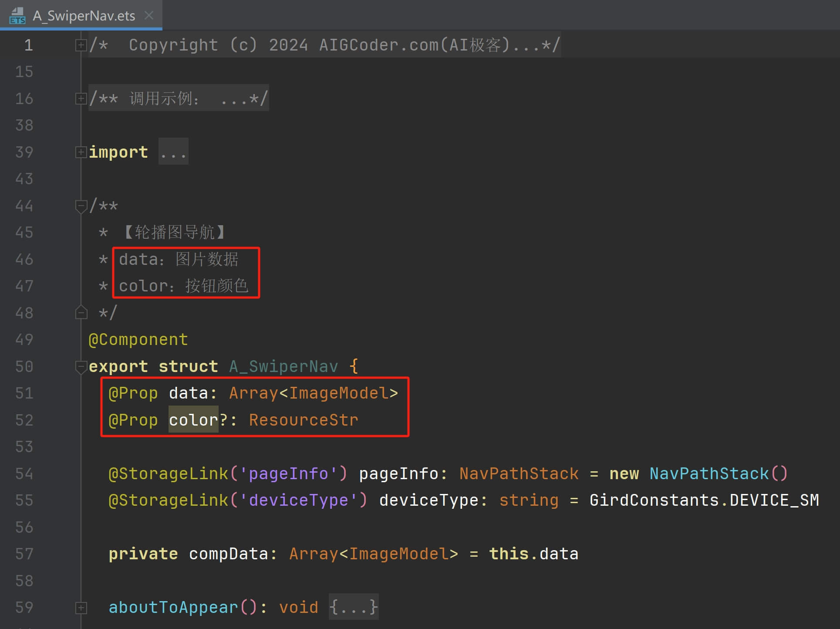
Task: Click the folded import ellipsis placeholder
Action: pyautogui.click(x=173, y=152)
